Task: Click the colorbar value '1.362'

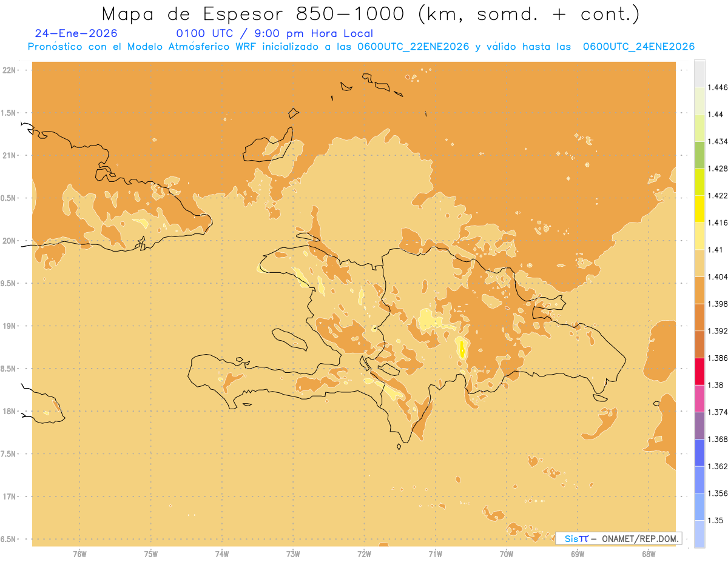Action: pos(718,466)
